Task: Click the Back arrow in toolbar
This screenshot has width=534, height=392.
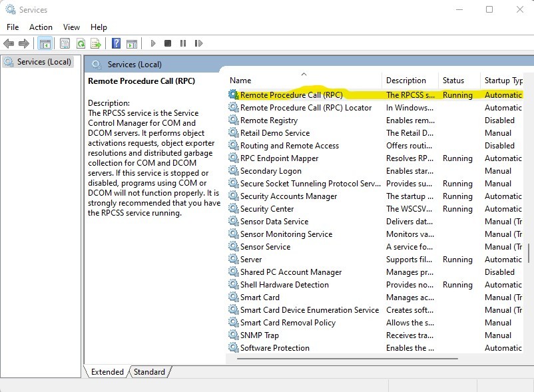Action: tap(9, 43)
